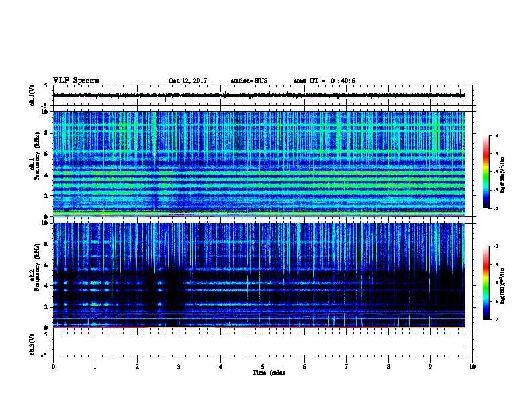
Task: Click the ch.1 spectrogram "10" kHz tick label
Action: [46, 112]
